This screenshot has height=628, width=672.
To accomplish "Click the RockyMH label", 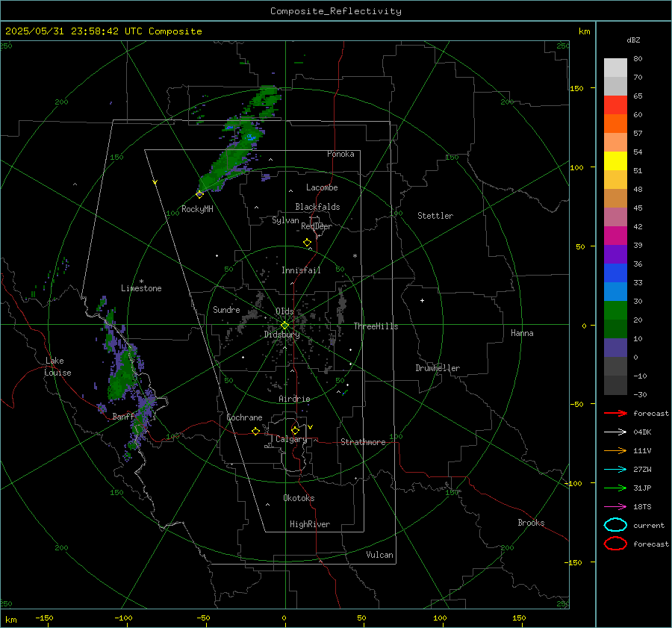I will click(x=197, y=209).
